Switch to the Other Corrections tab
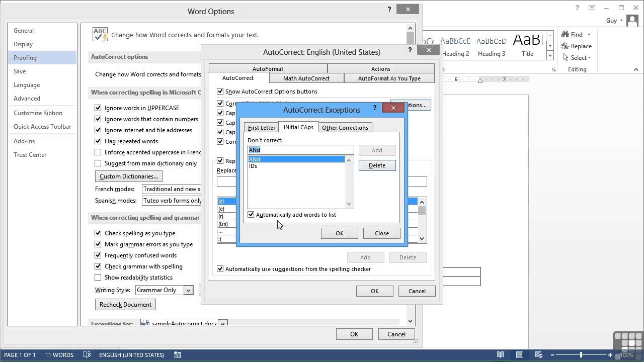This screenshot has height=362, width=644. pos(345,128)
